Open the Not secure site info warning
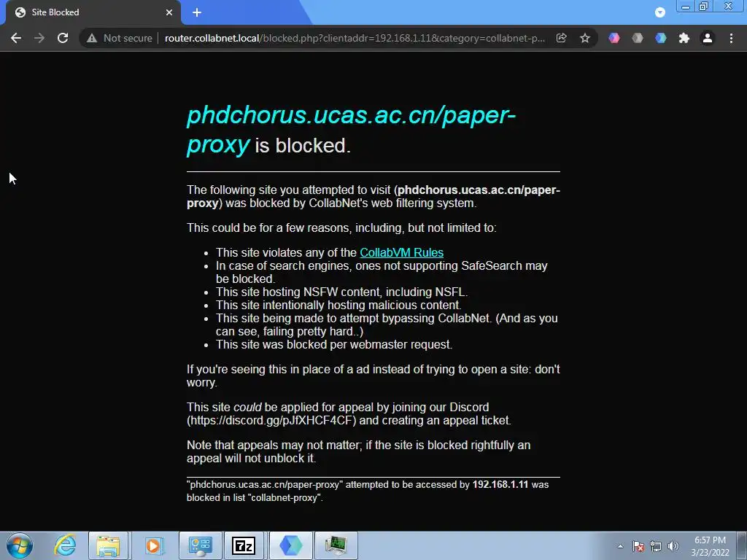This screenshot has height=560, width=747. click(120, 38)
